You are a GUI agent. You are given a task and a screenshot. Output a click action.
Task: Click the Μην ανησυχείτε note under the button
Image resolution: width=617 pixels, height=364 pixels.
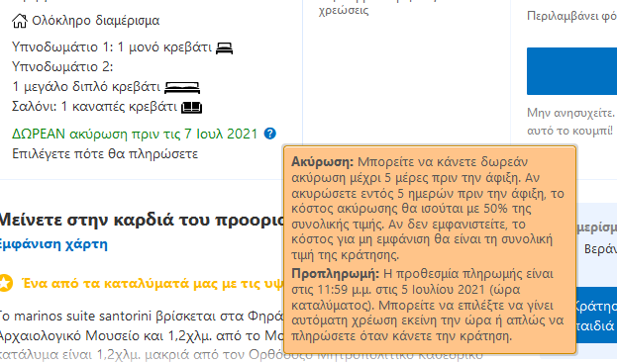click(x=571, y=122)
